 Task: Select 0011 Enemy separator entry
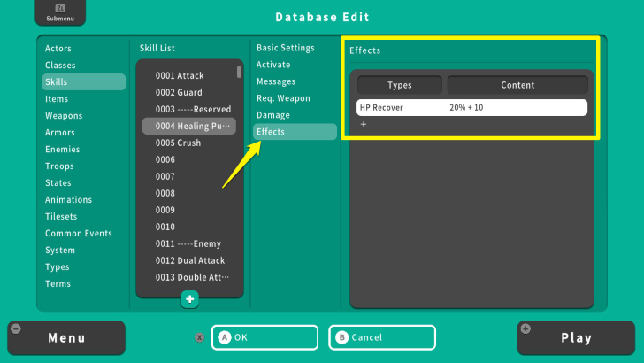tap(189, 244)
